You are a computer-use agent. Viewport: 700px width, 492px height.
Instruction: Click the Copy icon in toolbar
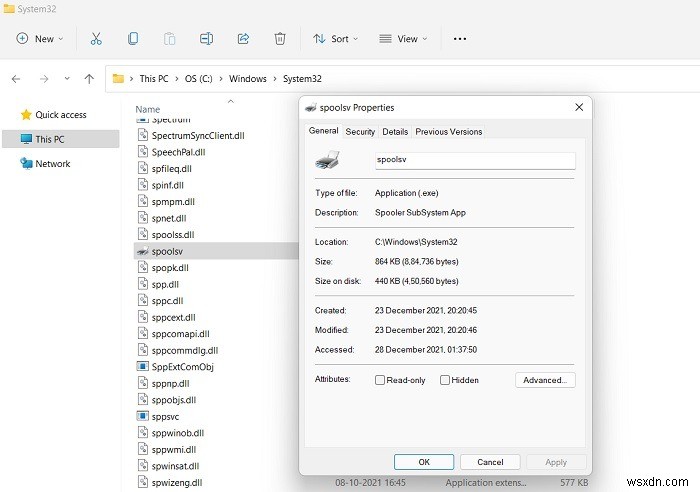133,39
